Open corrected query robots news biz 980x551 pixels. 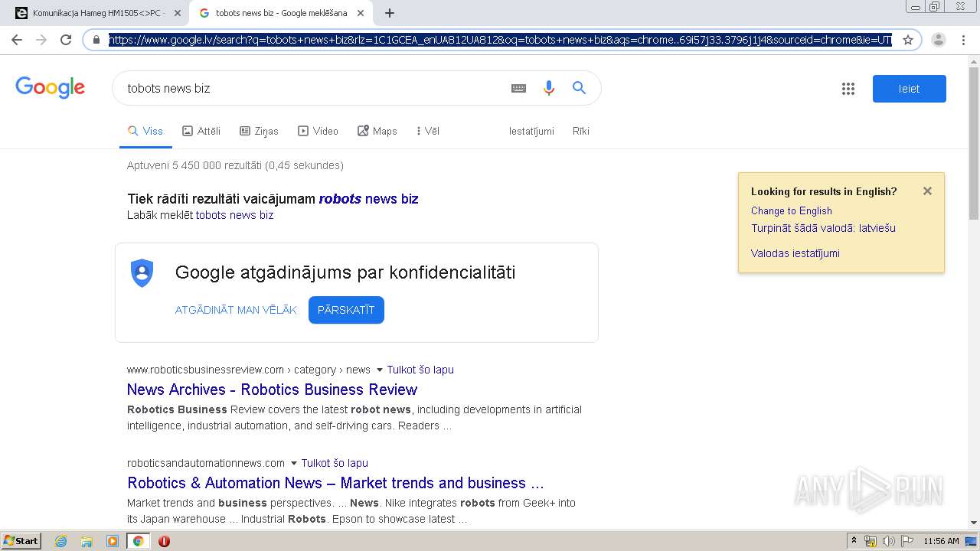[368, 199]
